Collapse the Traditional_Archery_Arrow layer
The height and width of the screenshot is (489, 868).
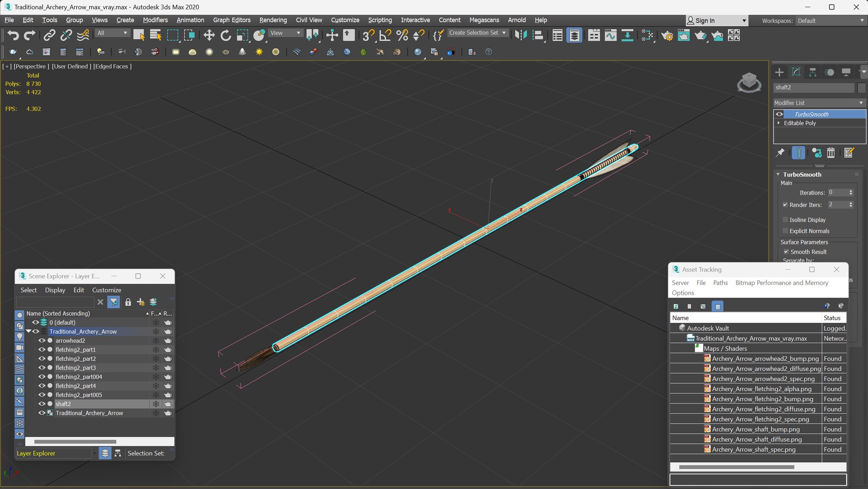pos(28,331)
